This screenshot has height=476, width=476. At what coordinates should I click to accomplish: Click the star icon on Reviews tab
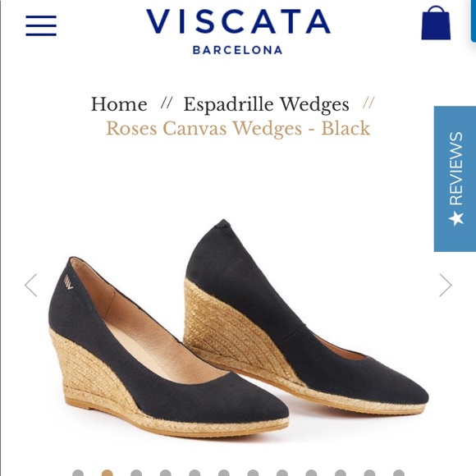coord(456,218)
